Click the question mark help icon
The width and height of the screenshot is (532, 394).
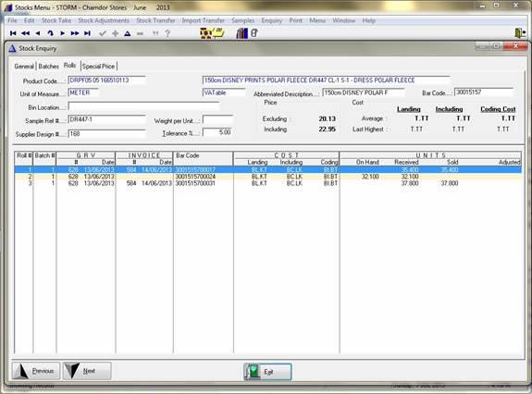coord(167,33)
